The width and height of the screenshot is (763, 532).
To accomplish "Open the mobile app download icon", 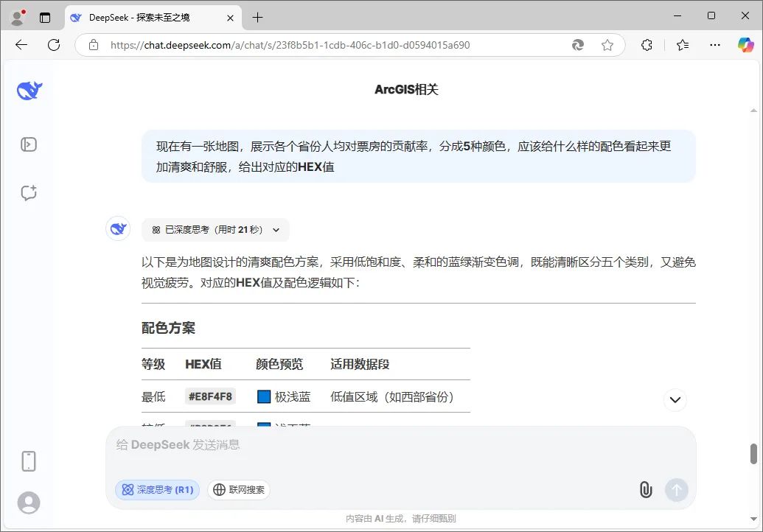I will 29,461.
